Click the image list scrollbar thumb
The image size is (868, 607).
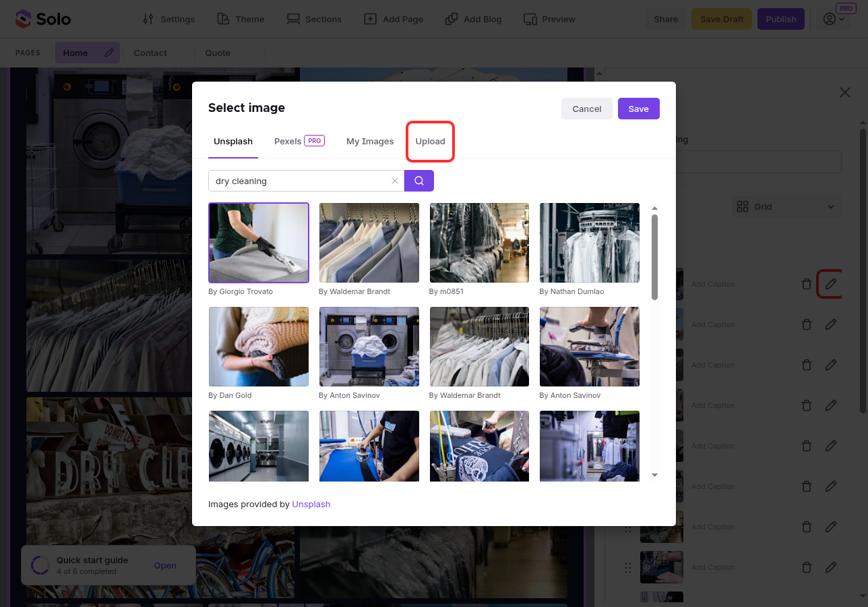tap(654, 257)
